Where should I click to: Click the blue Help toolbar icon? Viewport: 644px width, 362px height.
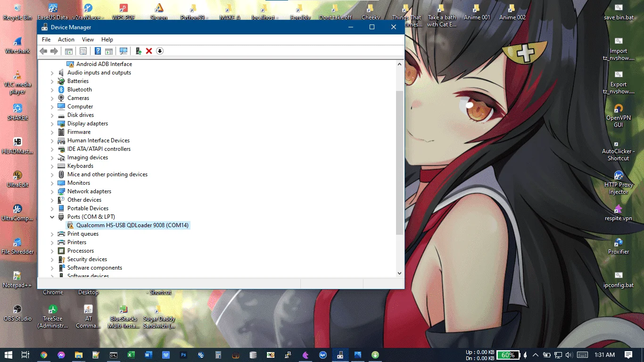[98, 51]
